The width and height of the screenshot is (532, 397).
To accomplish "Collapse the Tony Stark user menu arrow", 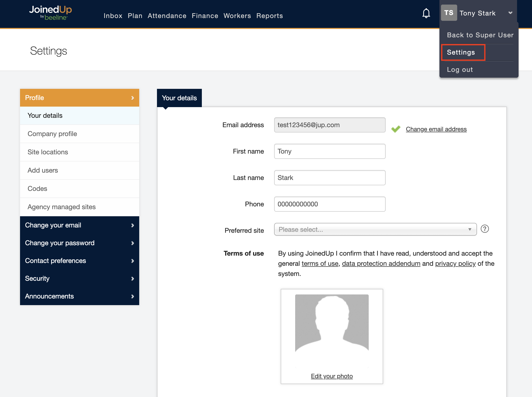I will coord(510,13).
